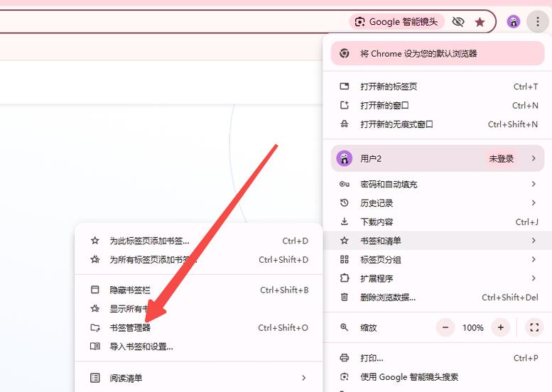Viewport: 552px width, 392px height.
Task: Click the new tab icon beside 打开新的标签页
Action: click(x=345, y=86)
